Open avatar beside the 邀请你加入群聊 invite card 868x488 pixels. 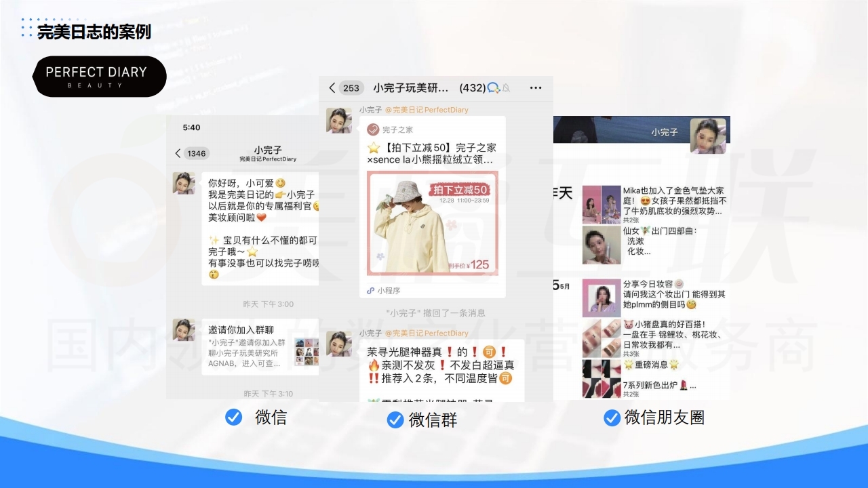[x=183, y=329]
